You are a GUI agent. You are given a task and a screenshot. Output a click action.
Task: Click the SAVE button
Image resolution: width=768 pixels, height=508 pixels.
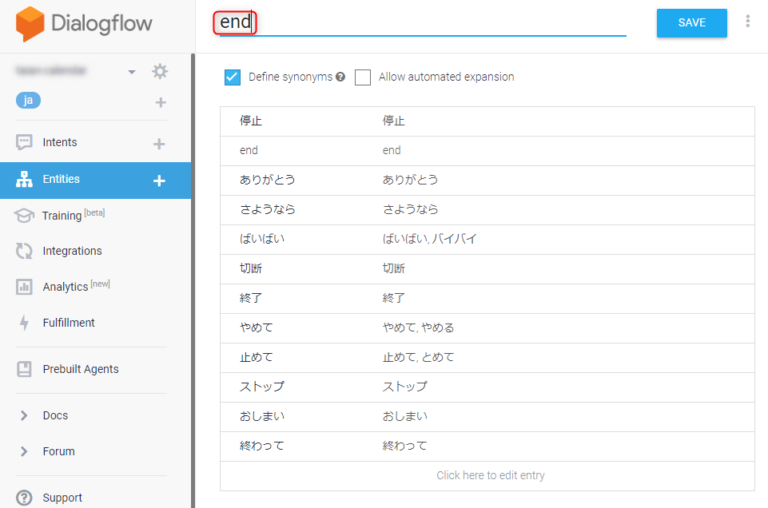click(691, 23)
